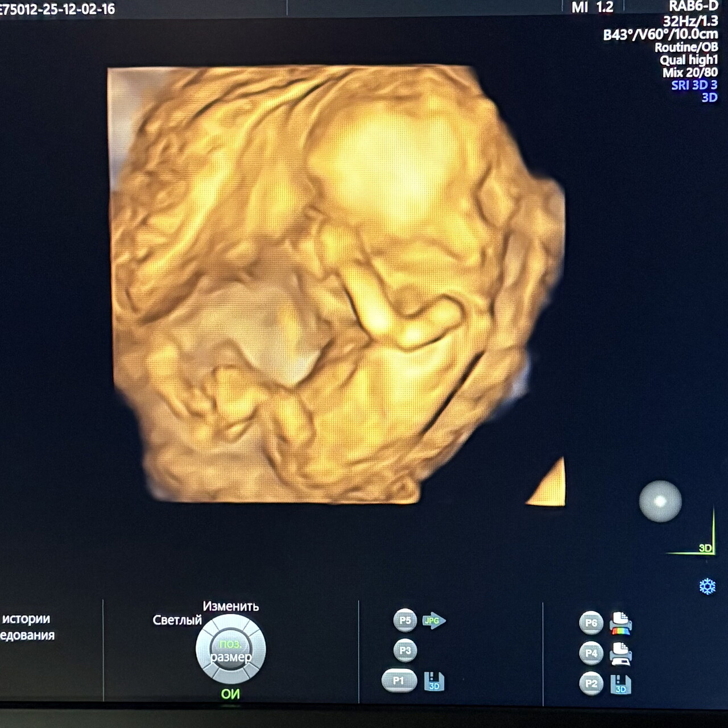This screenshot has width=728, height=728.
Task: Click the 3D save disk icon beside P2
Action: [621, 685]
